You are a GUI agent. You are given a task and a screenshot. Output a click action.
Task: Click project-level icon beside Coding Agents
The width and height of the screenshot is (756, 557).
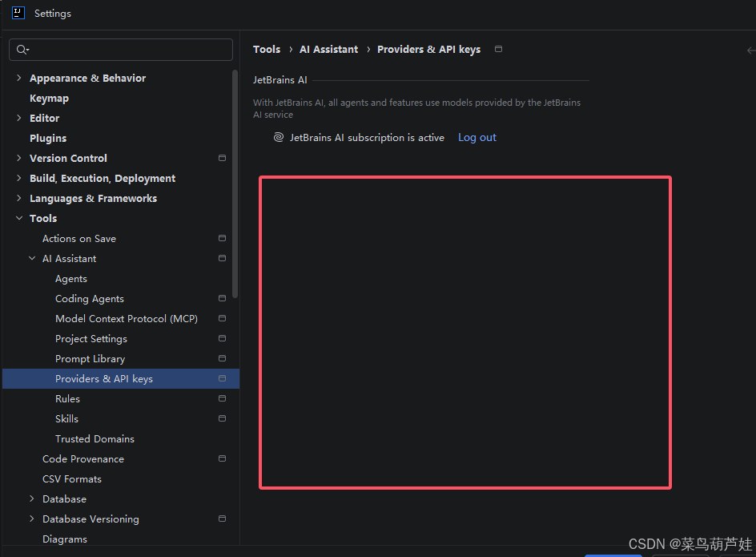tap(223, 298)
